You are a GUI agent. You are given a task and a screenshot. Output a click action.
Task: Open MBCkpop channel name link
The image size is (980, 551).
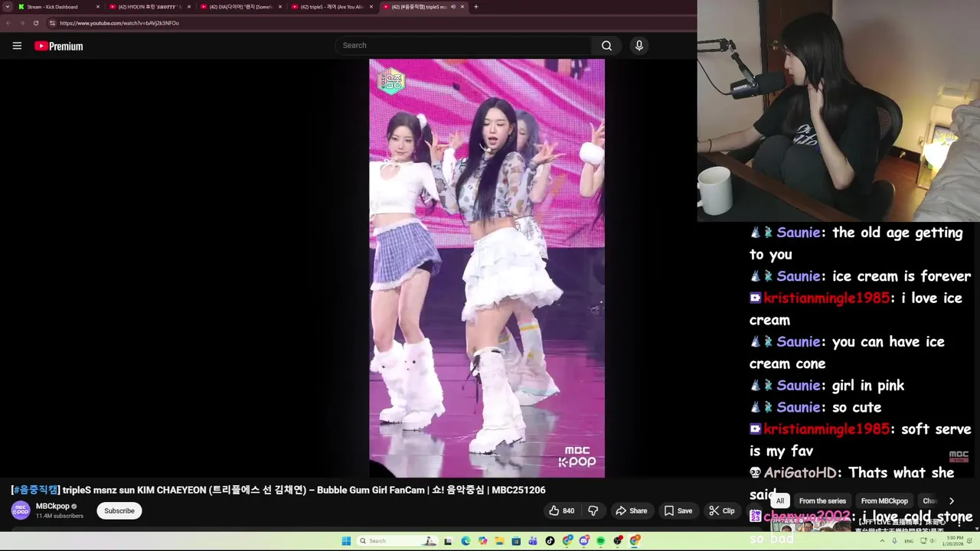coord(52,506)
